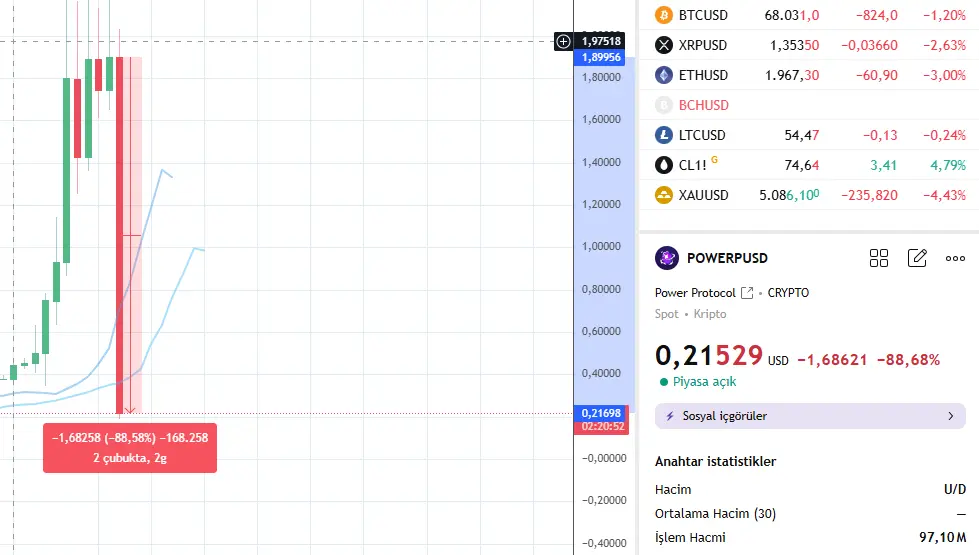Click the LTCUSD price 54,47
Viewport: 979px width, 555px height.
(802, 135)
